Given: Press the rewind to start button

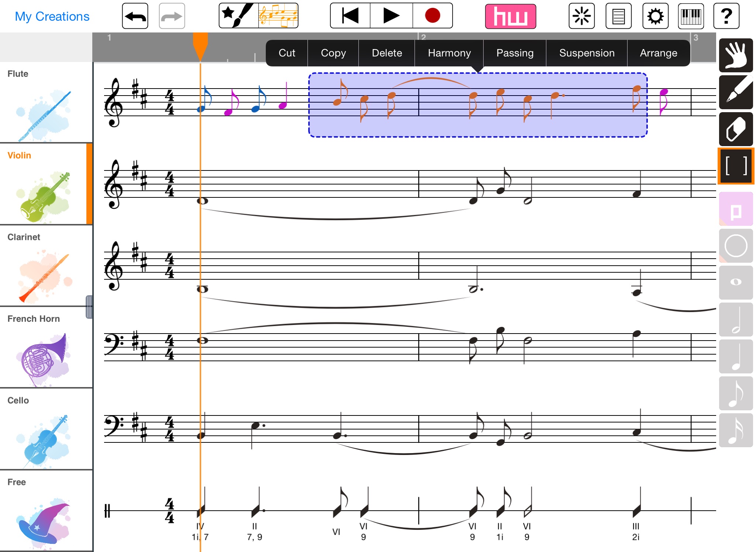Looking at the screenshot, I should 351,16.
